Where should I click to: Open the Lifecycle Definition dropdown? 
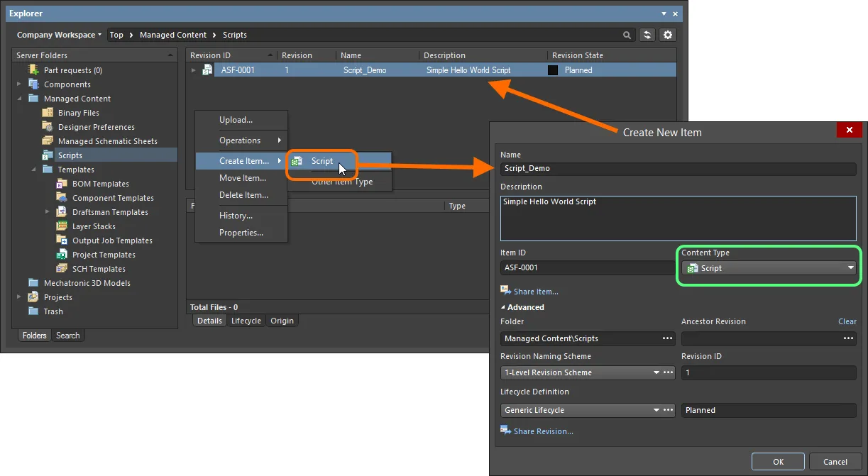656,410
